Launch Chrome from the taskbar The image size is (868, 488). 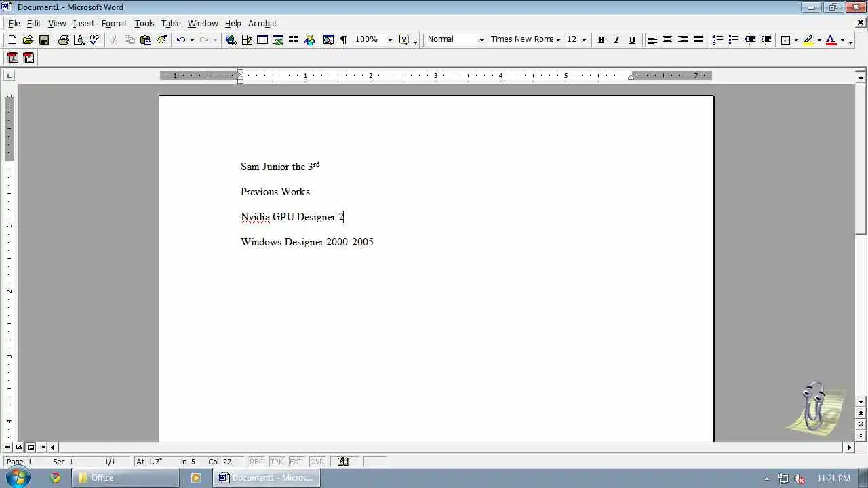(x=56, y=478)
